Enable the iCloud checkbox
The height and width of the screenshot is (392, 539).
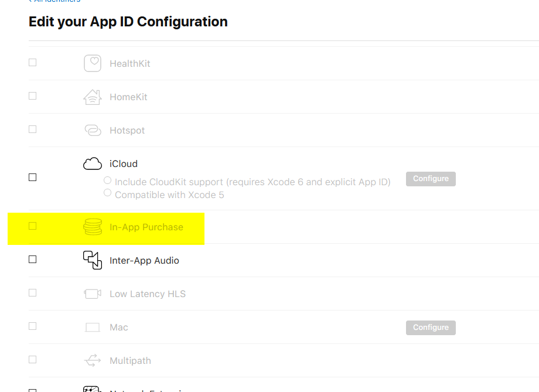(33, 178)
